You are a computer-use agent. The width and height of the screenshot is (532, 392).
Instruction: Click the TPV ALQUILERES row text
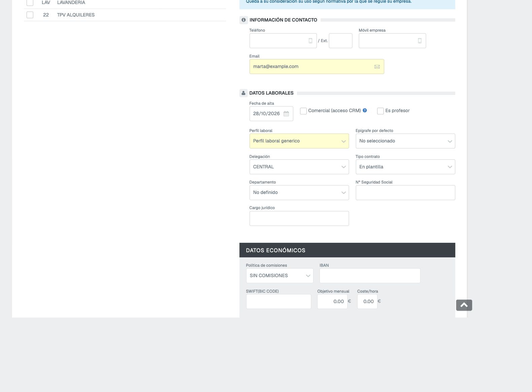pos(76,15)
